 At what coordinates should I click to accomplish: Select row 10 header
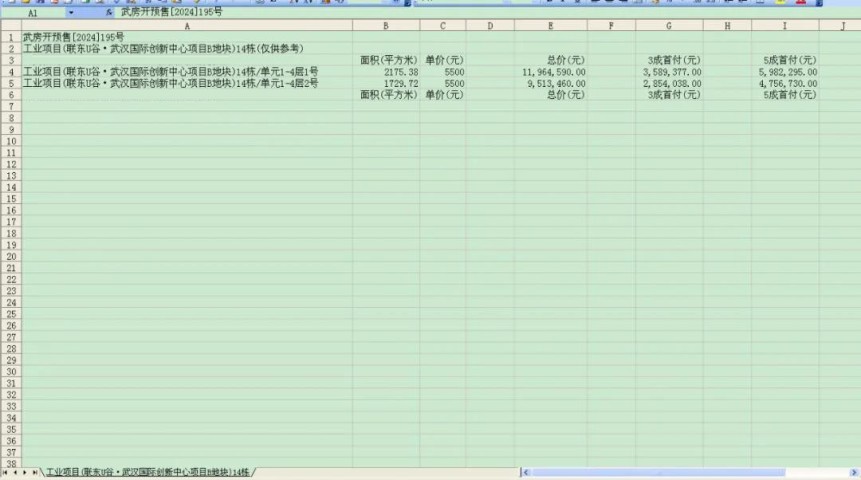[11, 141]
